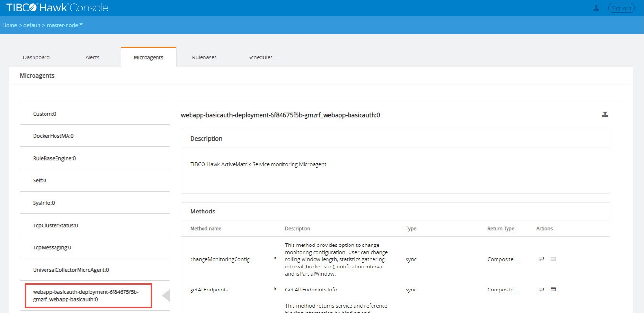Invoke changeMonitoringConfig with arrows icon
This screenshot has width=644, height=313.
[x=542, y=259]
